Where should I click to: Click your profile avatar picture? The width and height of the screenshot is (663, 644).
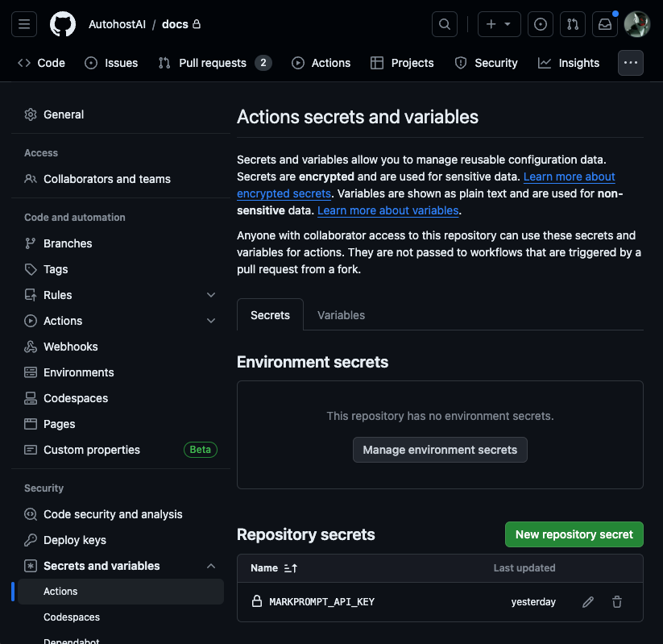click(636, 24)
